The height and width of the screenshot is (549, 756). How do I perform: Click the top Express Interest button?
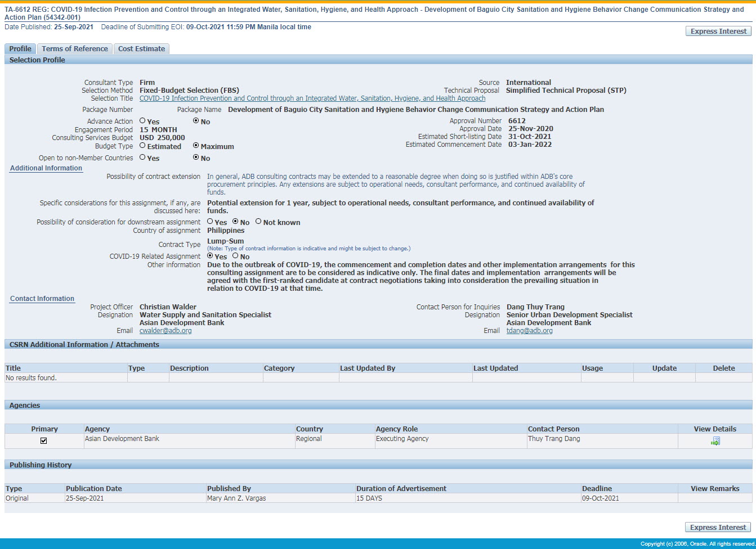718,31
